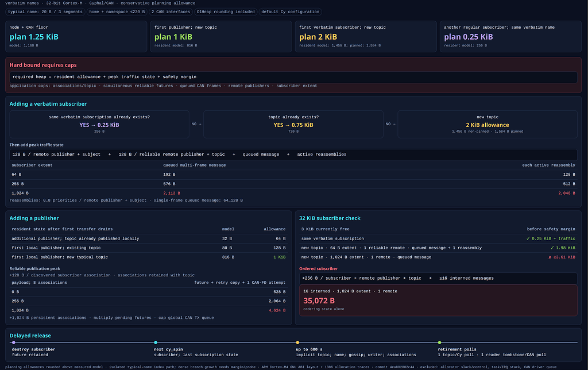
Task: Open the 'plan 0.25 KiB' regular subscriber card
Action: click(x=510, y=36)
